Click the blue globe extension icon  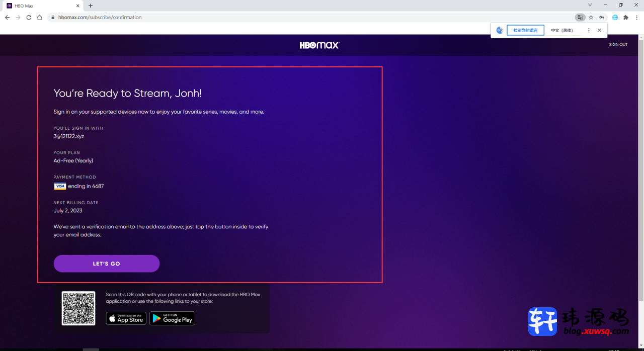click(x=615, y=17)
